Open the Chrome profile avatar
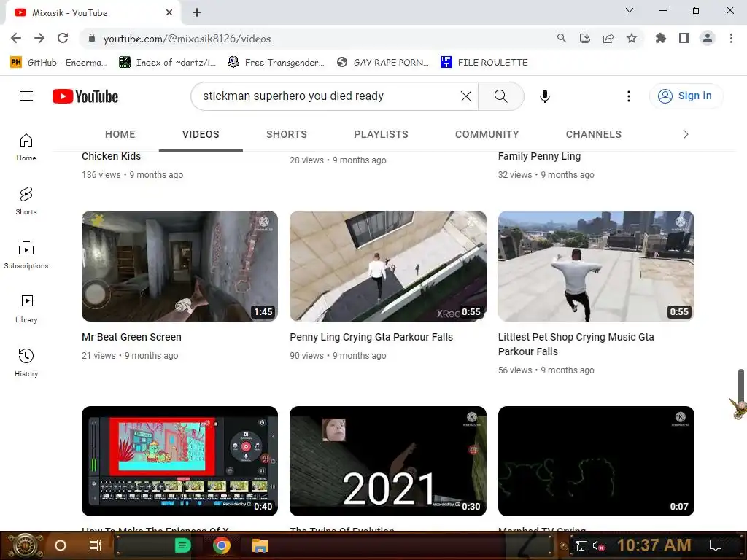The image size is (747, 560). point(708,38)
